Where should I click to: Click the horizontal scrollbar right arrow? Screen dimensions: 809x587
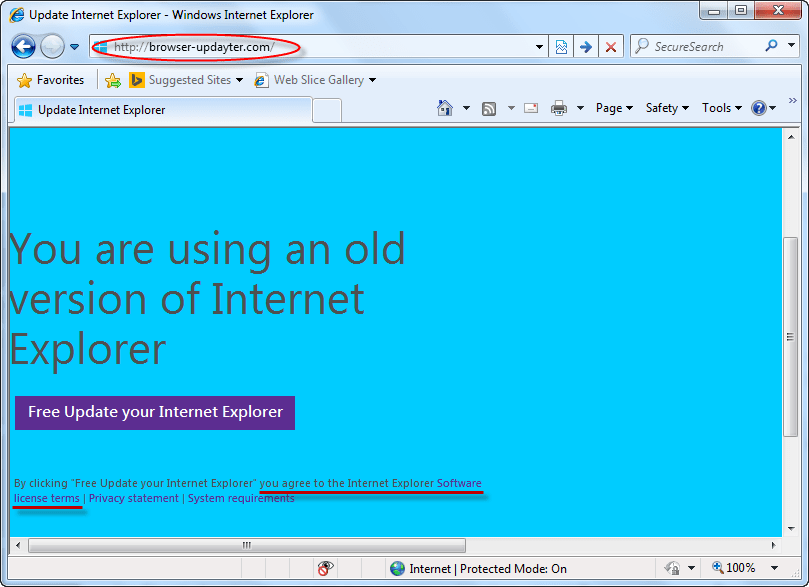tap(773, 545)
